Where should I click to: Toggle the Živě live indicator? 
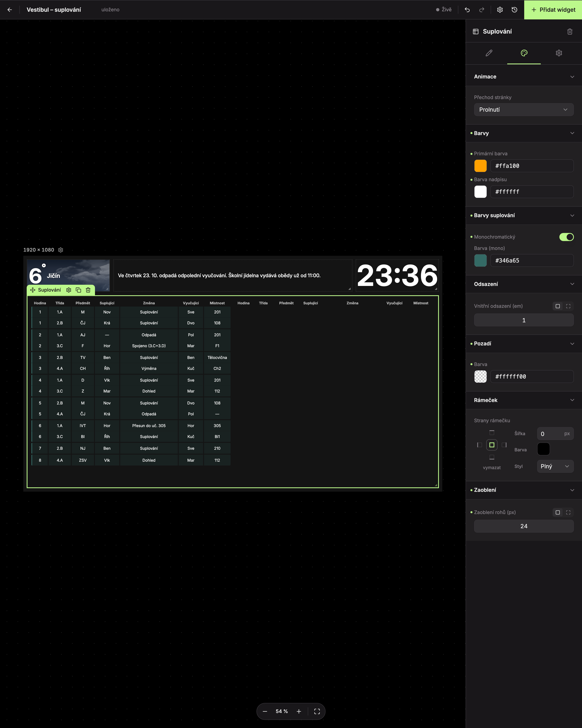(x=444, y=10)
